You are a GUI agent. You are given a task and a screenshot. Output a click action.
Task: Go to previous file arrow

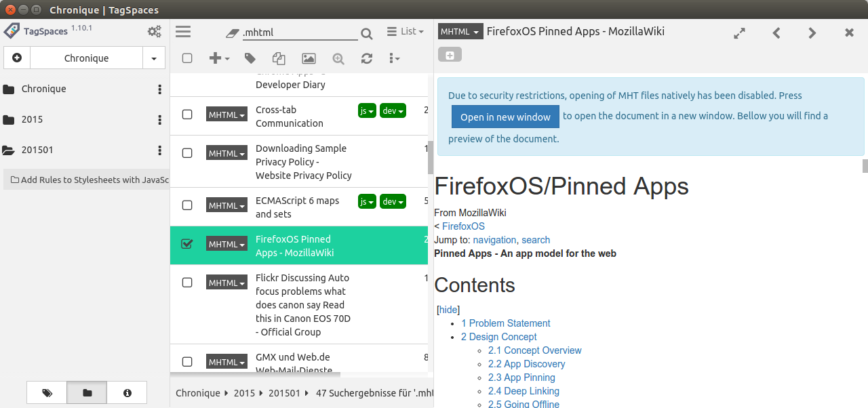tap(776, 33)
